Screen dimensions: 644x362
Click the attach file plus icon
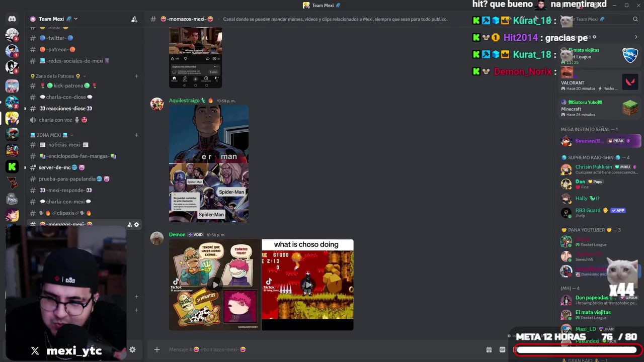click(157, 349)
